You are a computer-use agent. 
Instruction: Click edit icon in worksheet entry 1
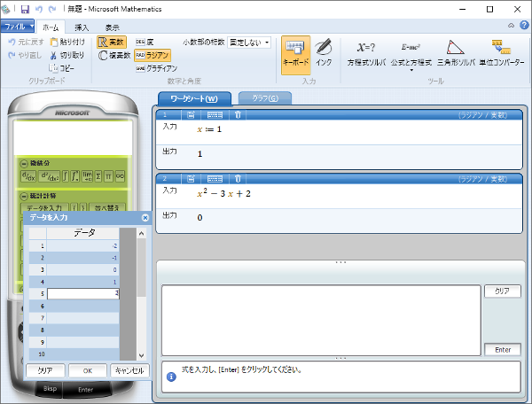(191, 115)
